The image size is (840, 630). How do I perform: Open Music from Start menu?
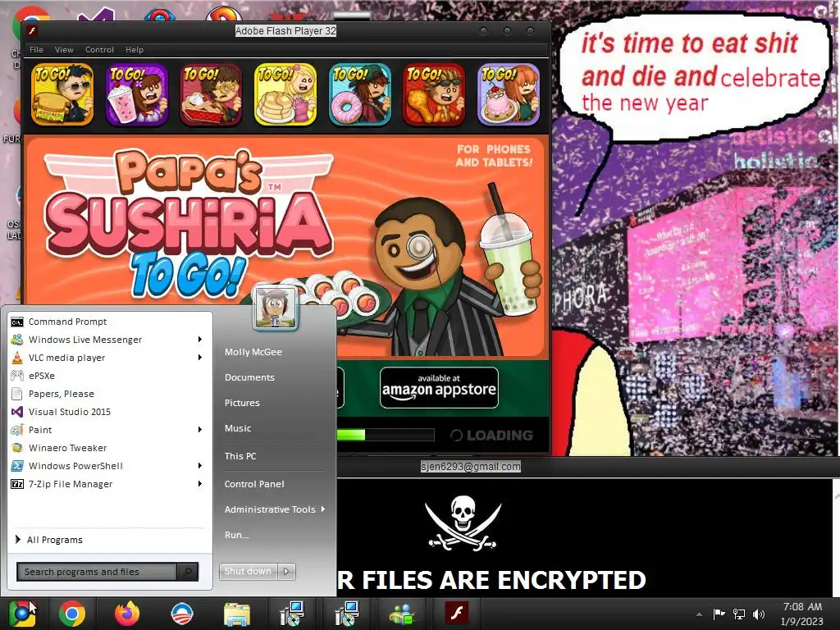click(238, 428)
